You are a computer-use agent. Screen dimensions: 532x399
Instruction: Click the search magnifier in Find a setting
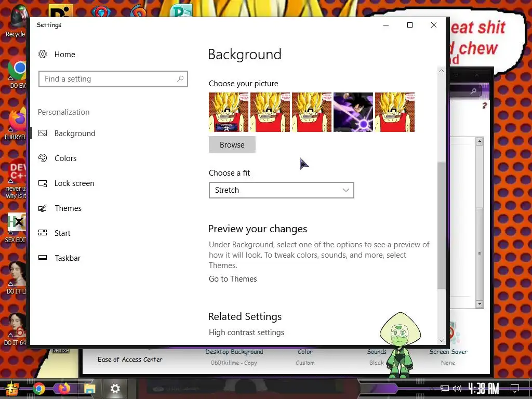(180, 79)
